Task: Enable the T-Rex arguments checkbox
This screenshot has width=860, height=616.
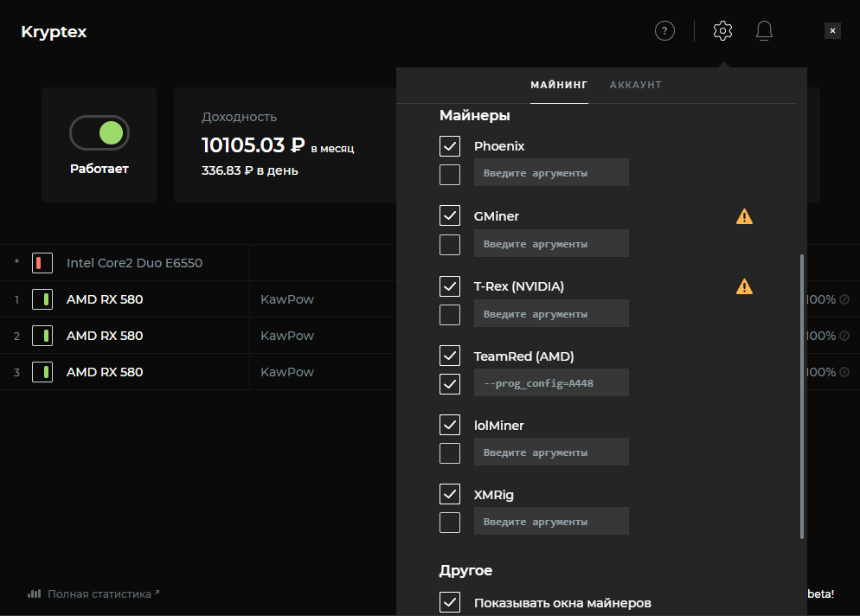Action: click(x=450, y=315)
